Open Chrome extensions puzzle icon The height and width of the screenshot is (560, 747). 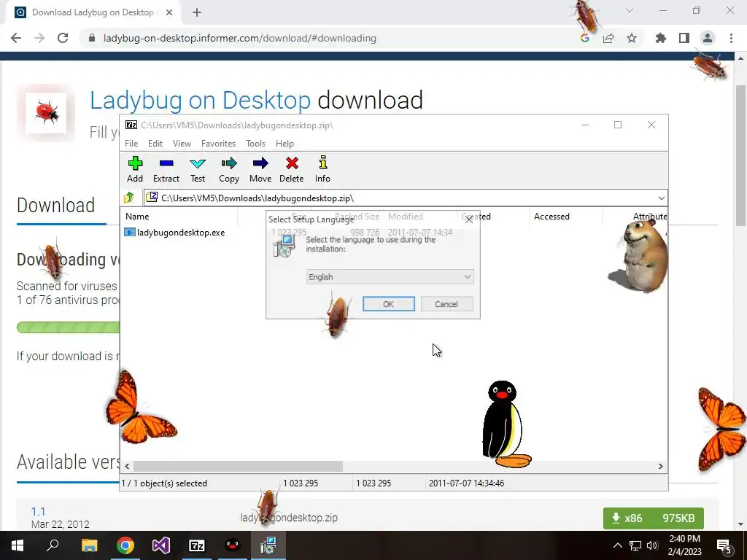point(661,38)
